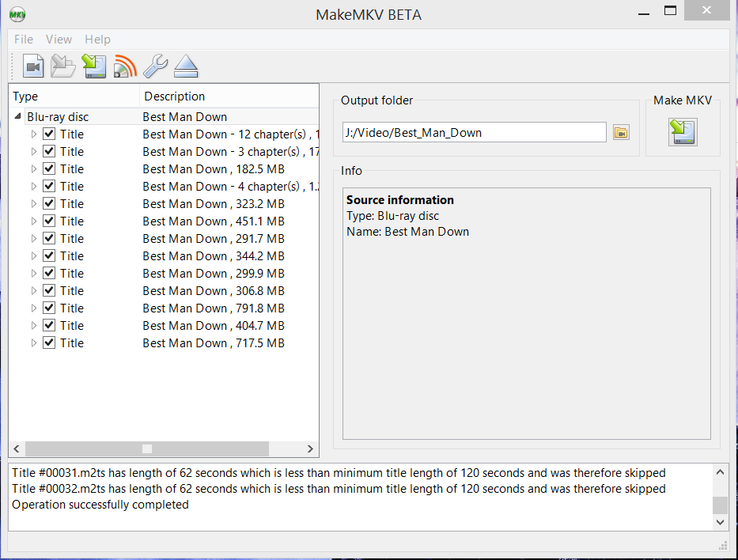
Task: Uncheck the 3 chapter(s) title checkbox
Action: (49, 152)
